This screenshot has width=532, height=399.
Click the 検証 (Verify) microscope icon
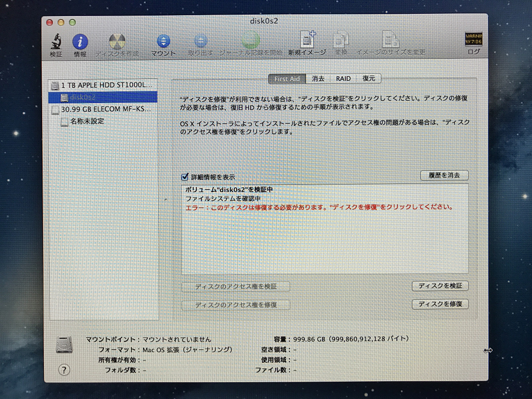pyautogui.click(x=56, y=42)
